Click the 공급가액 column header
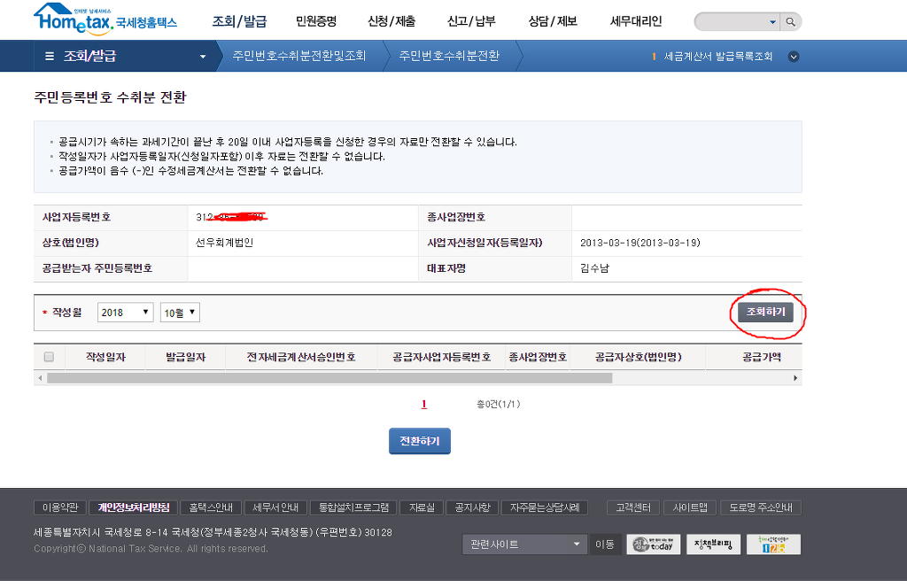907x588 pixels. click(761, 357)
